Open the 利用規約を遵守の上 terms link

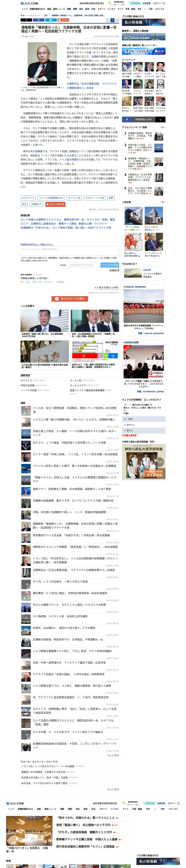point(37,244)
